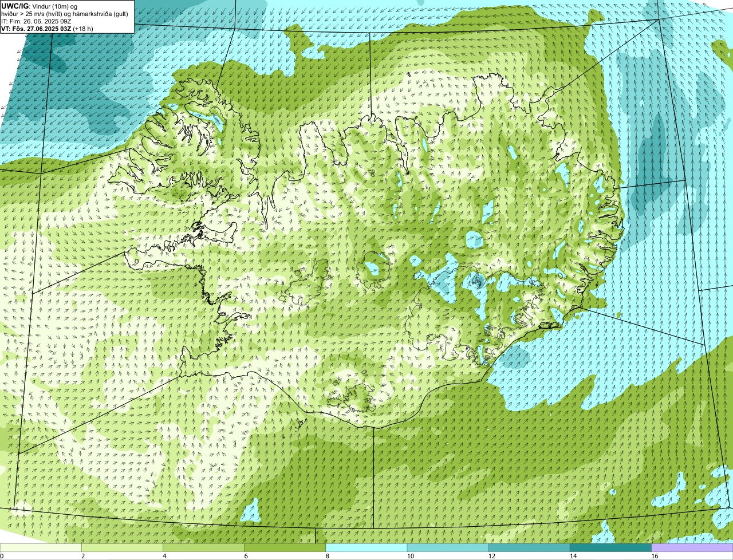Image resolution: width=733 pixels, height=560 pixels.
Task: Select the olive green 6–8 m/s scale swatch
Action: [285, 547]
